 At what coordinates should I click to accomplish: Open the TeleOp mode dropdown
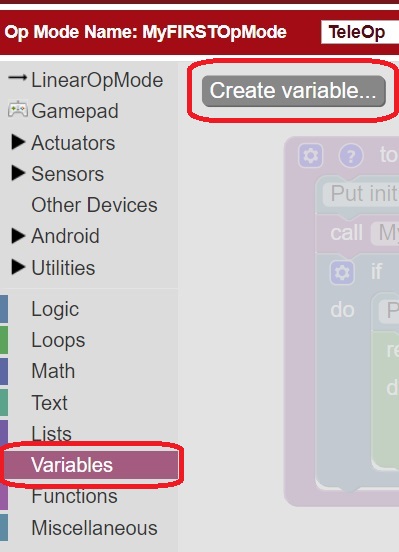tap(360, 32)
